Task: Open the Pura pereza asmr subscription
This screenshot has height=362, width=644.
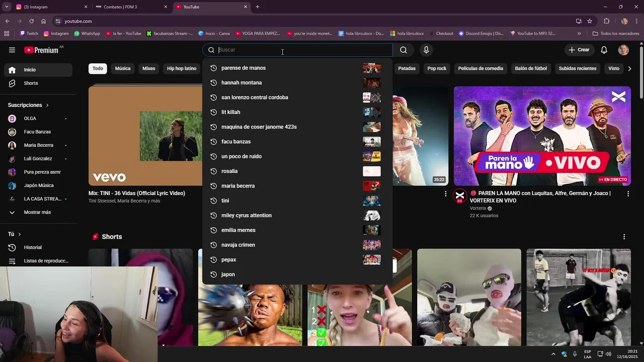Action: pyautogui.click(x=38, y=172)
